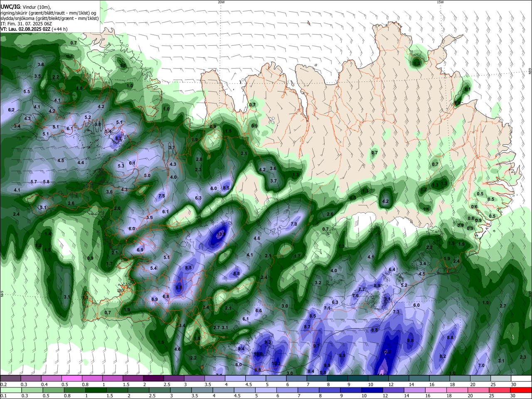Click the 5.6 precipitation value
Viewport: 532px width, 399px height.
pyautogui.click(x=150, y=217)
